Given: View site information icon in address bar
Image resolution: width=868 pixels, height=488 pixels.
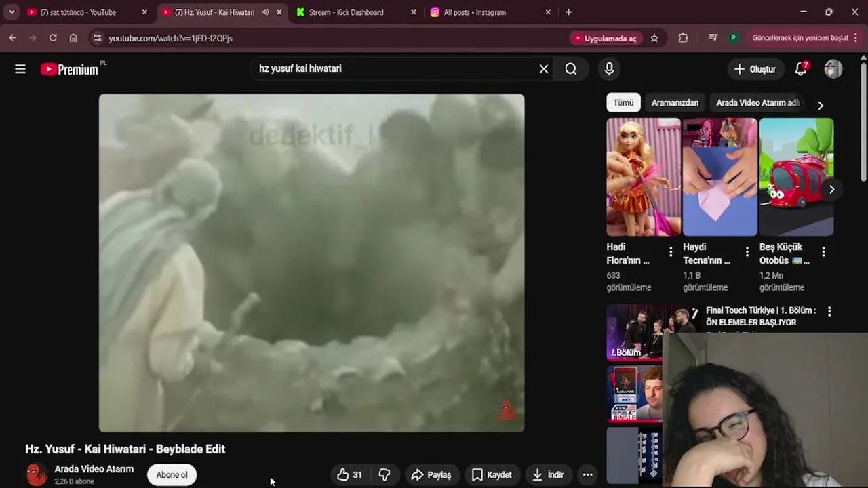Looking at the screenshot, I should (x=98, y=38).
